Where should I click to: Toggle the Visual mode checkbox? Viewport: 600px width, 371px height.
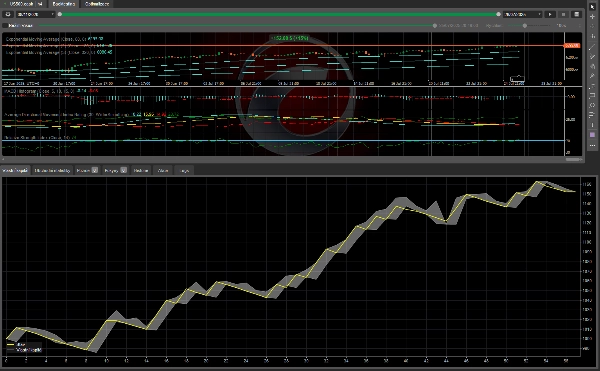coord(5,26)
